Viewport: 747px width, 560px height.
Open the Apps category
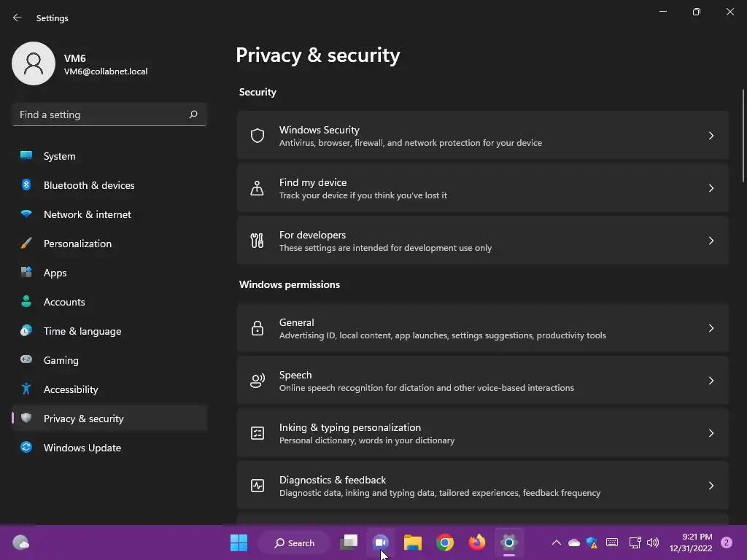tap(109, 273)
